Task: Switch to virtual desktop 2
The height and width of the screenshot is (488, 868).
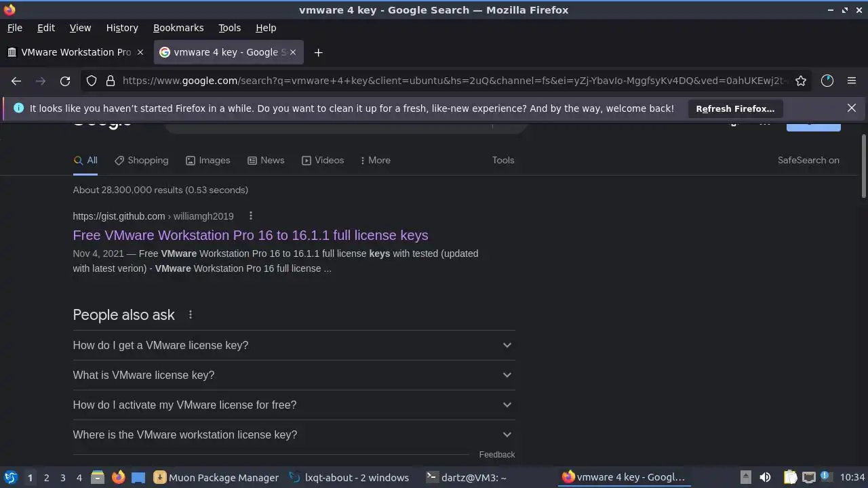Action: [46, 478]
